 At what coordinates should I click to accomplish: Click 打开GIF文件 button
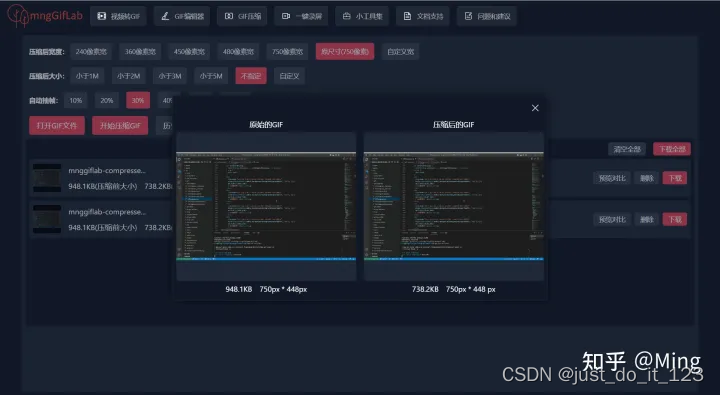[57, 126]
